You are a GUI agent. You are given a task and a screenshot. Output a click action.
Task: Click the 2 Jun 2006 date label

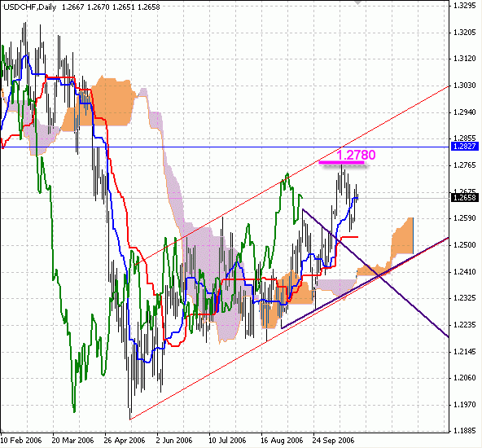(x=174, y=441)
